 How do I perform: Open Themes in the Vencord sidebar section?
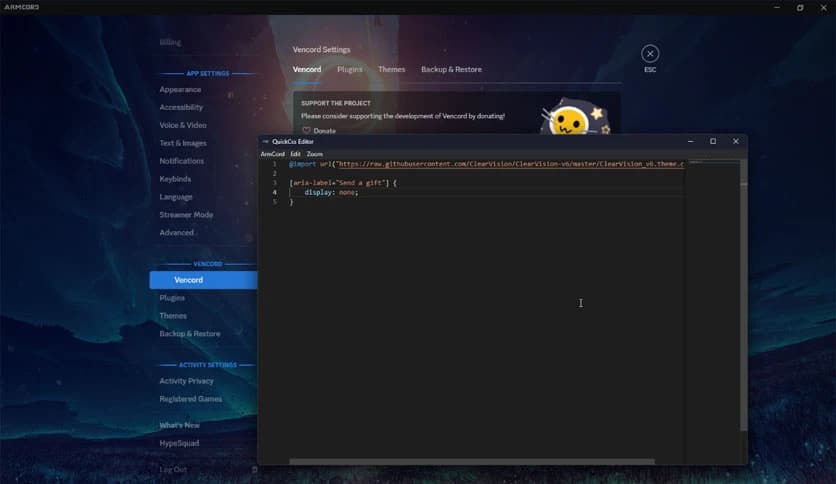click(x=173, y=316)
